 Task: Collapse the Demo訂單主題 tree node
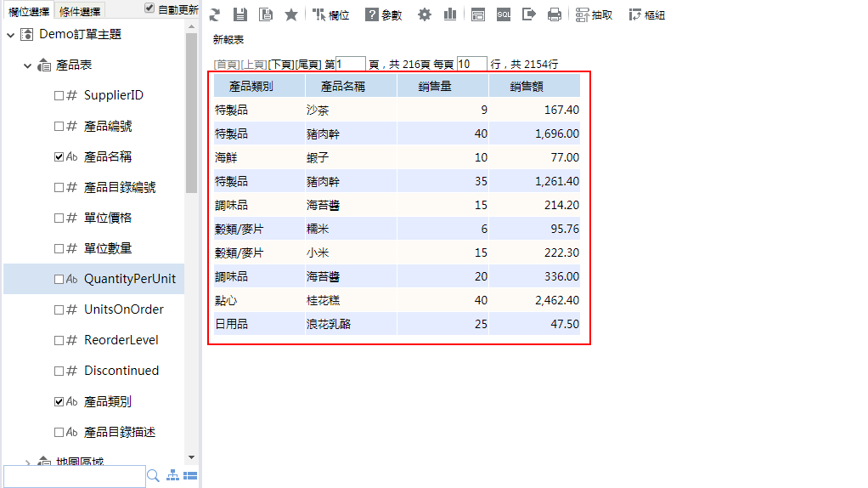pyautogui.click(x=11, y=35)
